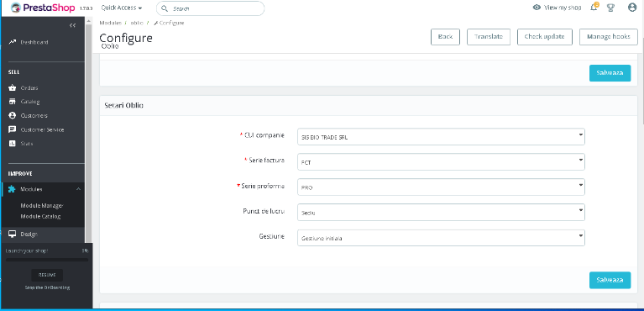Click into the top Search field
The width and height of the screenshot is (644, 311).
(x=210, y=8)
